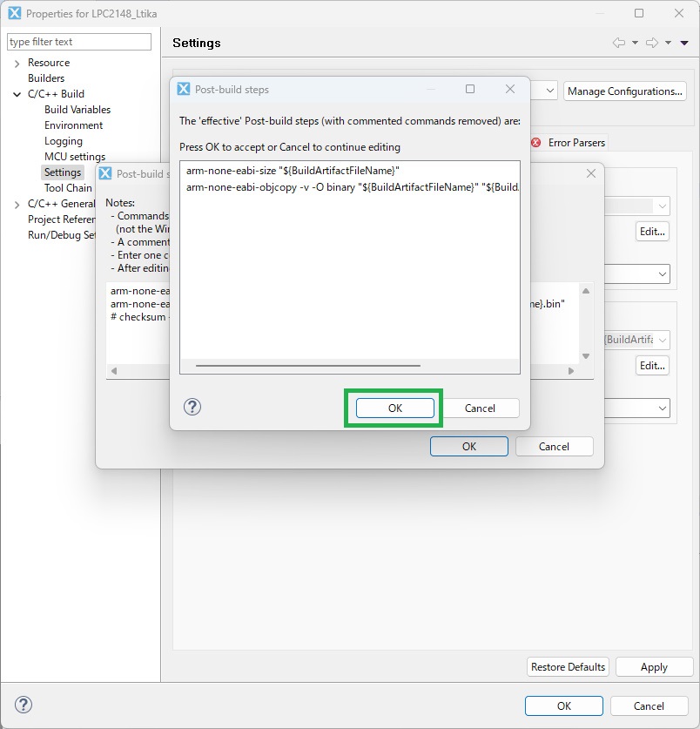The image size is (700, 729).
Task: Click the scroll-up arrow in the commands editing area
Action: click(585, 291)
